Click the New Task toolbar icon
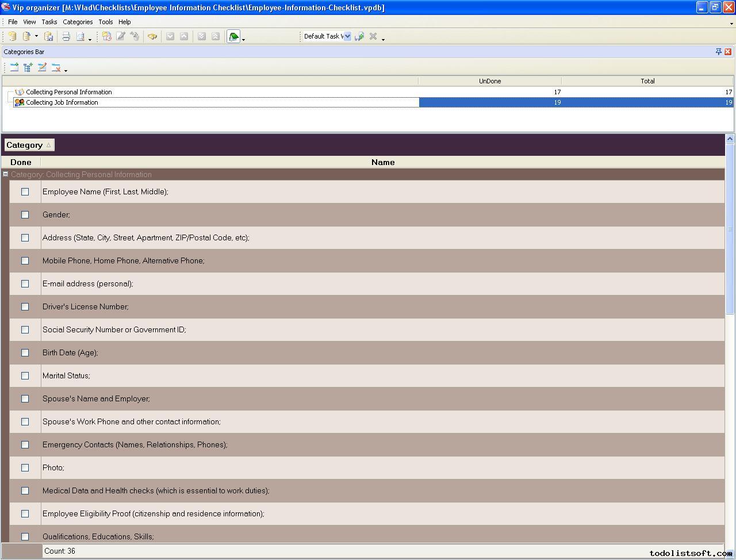 (107, 36)
